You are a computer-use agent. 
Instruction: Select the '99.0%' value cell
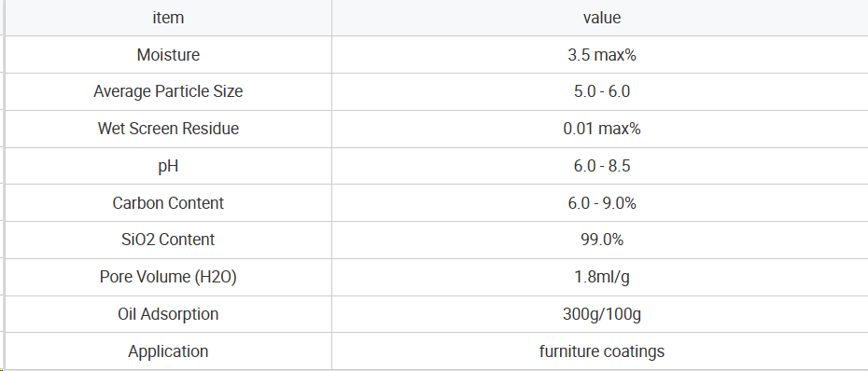pos(600,240)
